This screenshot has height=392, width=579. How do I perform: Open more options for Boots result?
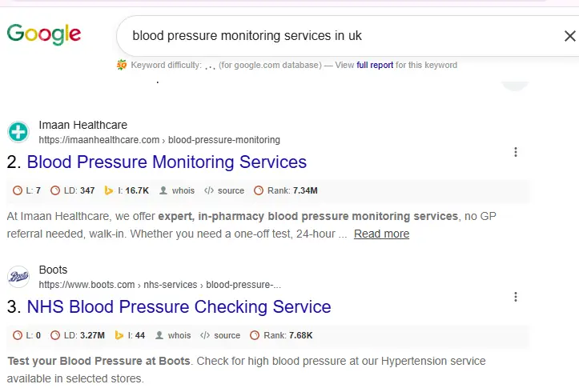click(516, 297)
